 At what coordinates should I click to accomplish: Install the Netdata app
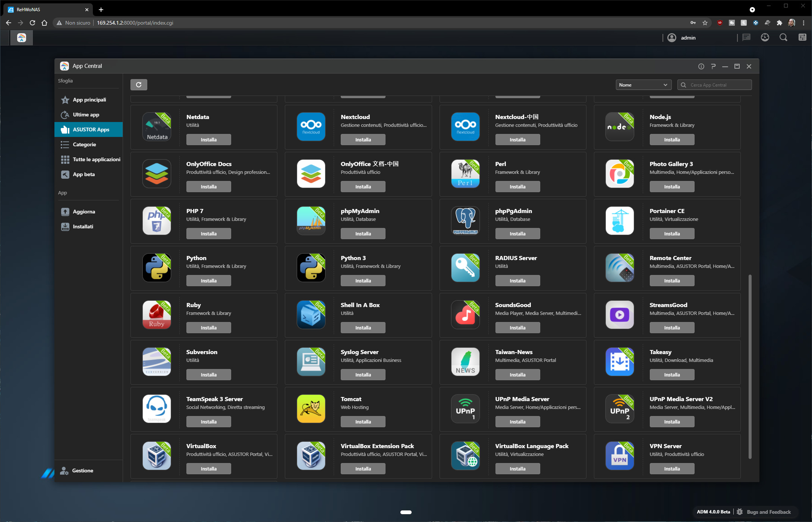(x=208, y=140)
